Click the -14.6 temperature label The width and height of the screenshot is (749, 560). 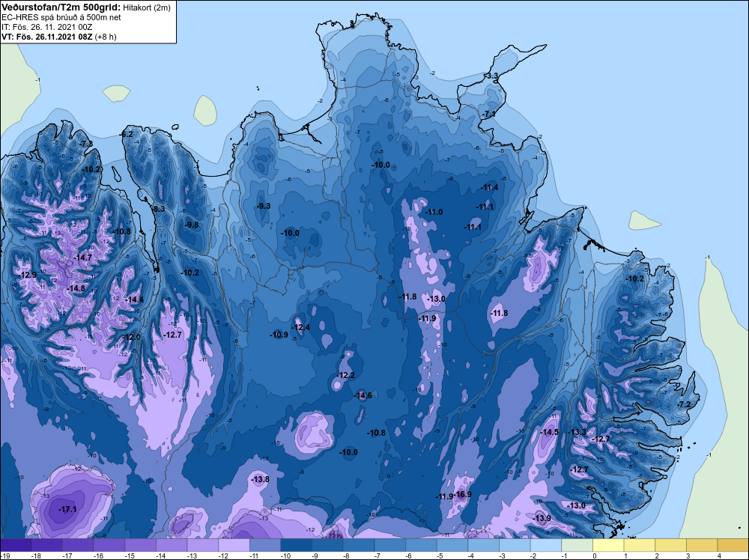pyautogui.click(x=363, y=395)
